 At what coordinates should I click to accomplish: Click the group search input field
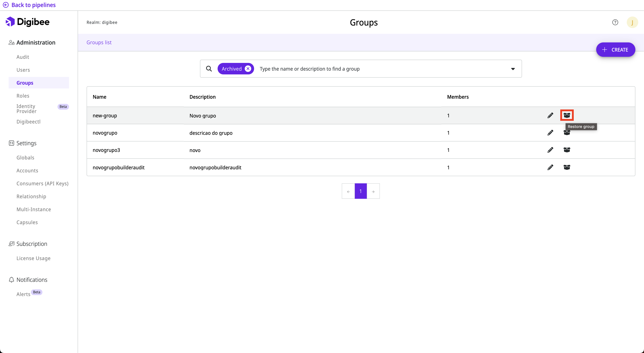click(375, 69)
